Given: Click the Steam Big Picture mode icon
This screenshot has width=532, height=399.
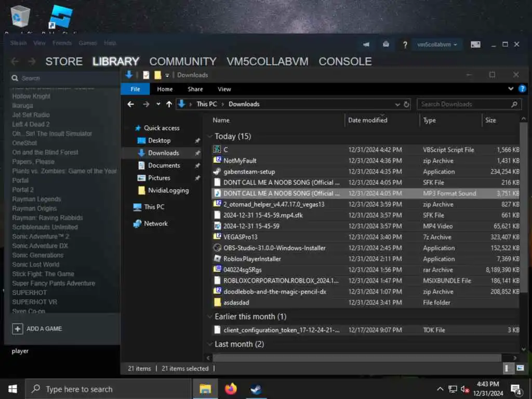Looking at the screenshot, I should click(x=475, y=45).
